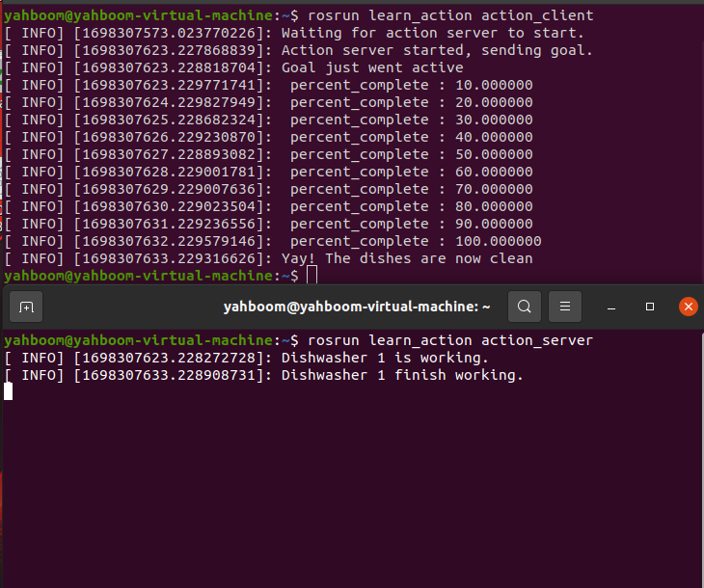Click the 'rosrun learn_action action_client' command line
Viewport: 704px width, 588px height.
pyautogui.click(x=299, y=15)
